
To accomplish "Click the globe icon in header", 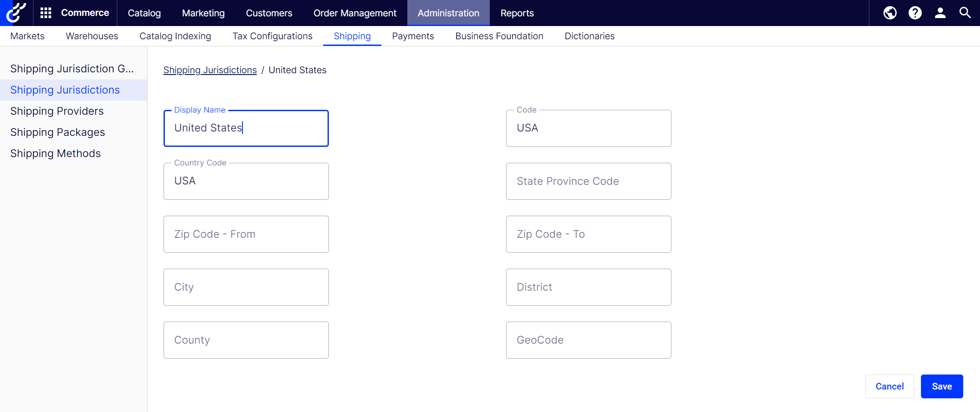I will pos(890,13).
